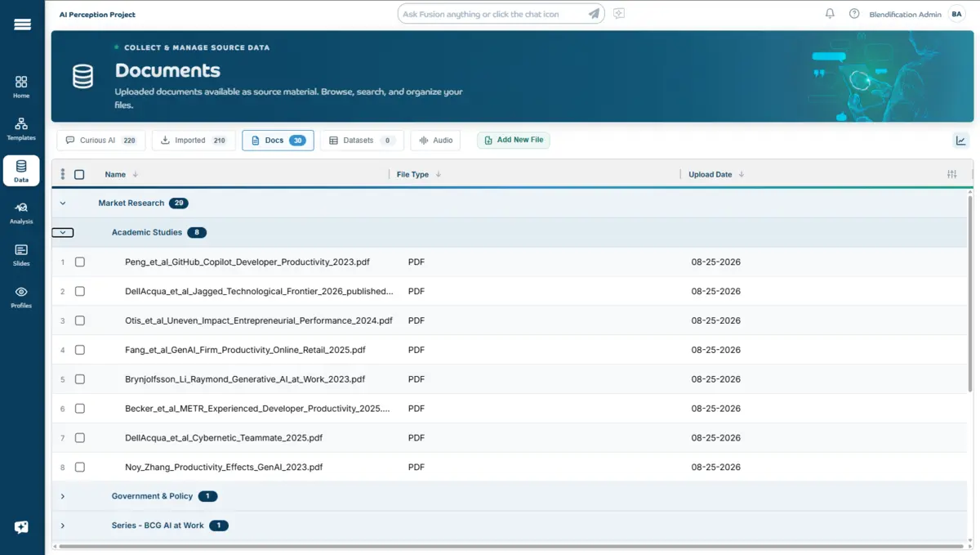The height and width of the screenshot is (555, 980).
Task: Click the three-dot menu in table header
Action: click(x=63, y=174)
